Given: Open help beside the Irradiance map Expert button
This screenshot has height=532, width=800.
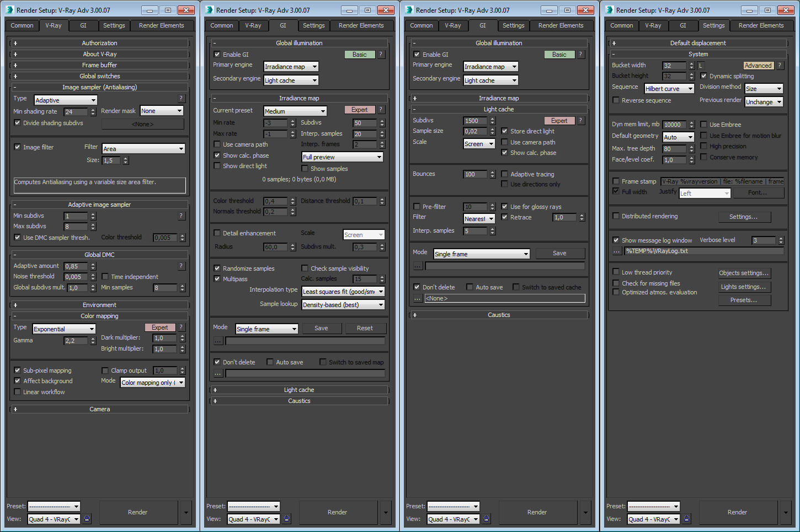Looking at the screenshot, I should pos(381,110).
